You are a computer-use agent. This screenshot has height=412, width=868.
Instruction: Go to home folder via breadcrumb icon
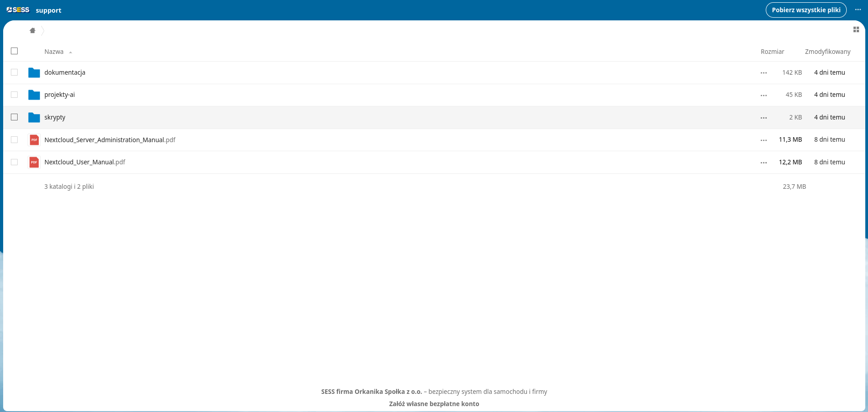(x=33, y=31)
